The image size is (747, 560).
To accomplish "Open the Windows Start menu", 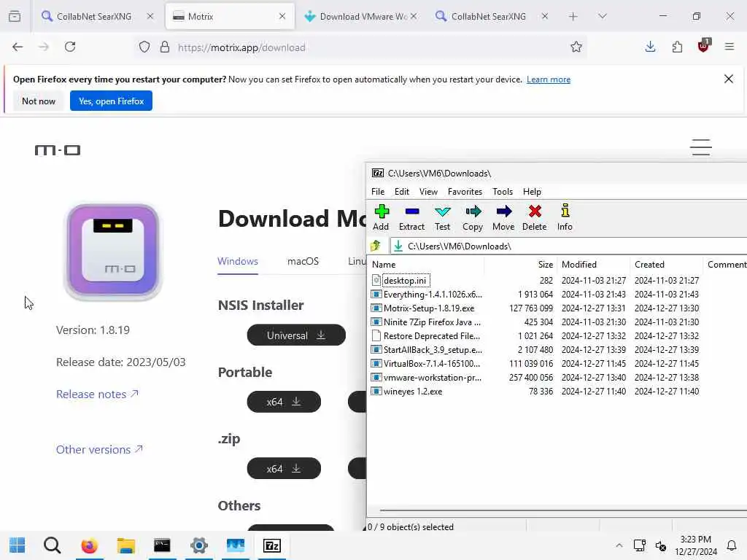I will (18, 545).
